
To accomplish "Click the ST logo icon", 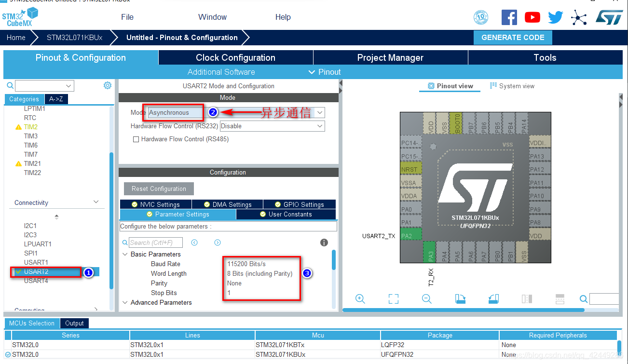I will point(609,17).
